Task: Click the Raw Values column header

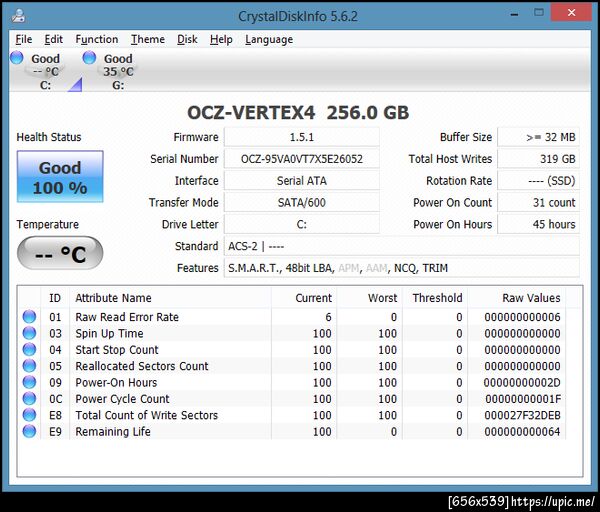Action: click(x=517, y=298)
